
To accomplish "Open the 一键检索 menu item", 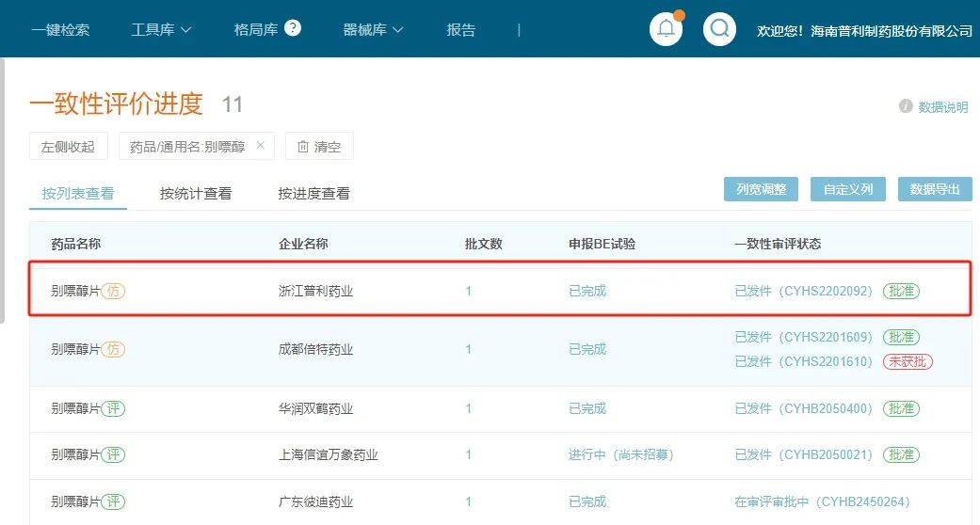I will (x=60, y=30).
